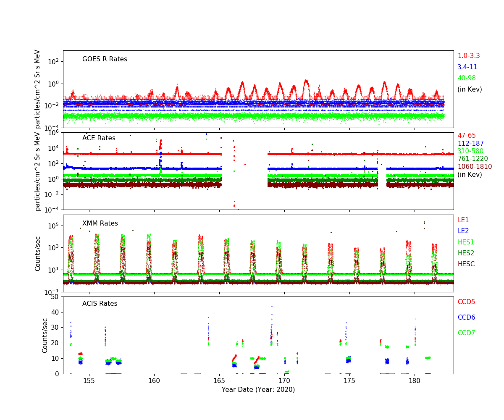The width and height of the screenshot is (504, 420).
Task: Click the Year Date (Year: 2020) axis label
Action: [x=258, y=390]
